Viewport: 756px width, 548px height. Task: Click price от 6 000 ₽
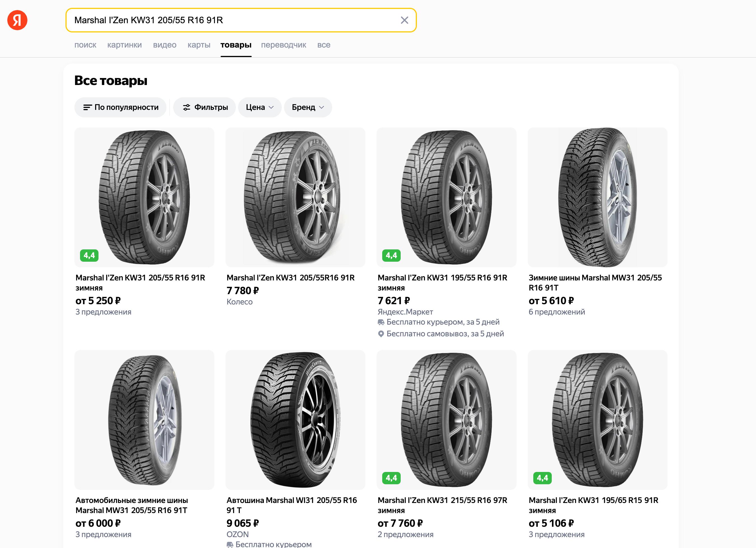(98, 523)
